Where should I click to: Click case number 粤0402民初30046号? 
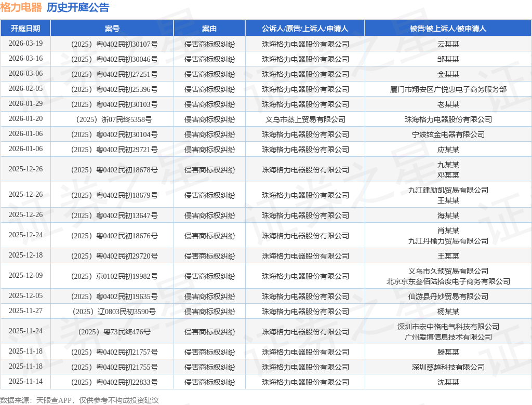114,59
